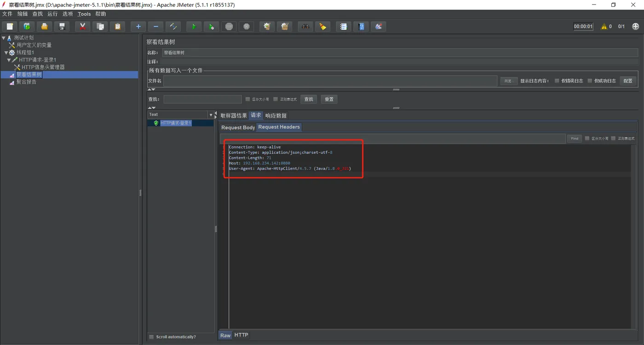
Task: Tick the 正则表达式 box beside Find button
Action: coord(613,138)
